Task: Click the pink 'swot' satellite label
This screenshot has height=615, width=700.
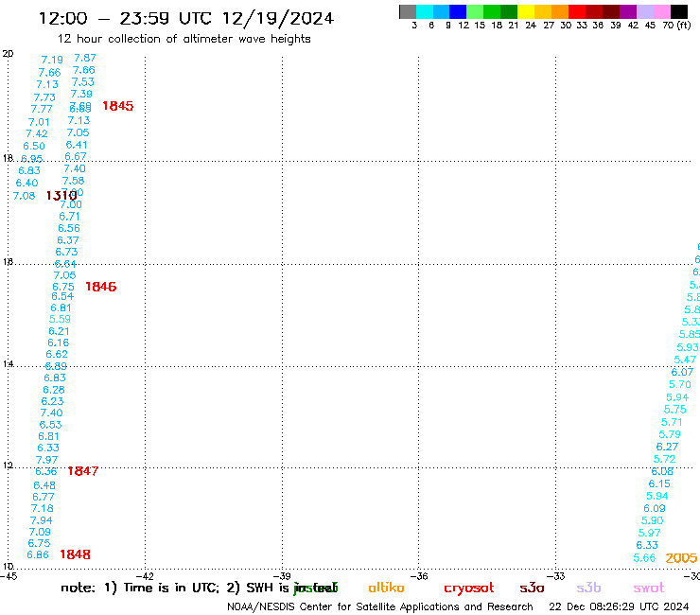Action: (x=649, y=589)
